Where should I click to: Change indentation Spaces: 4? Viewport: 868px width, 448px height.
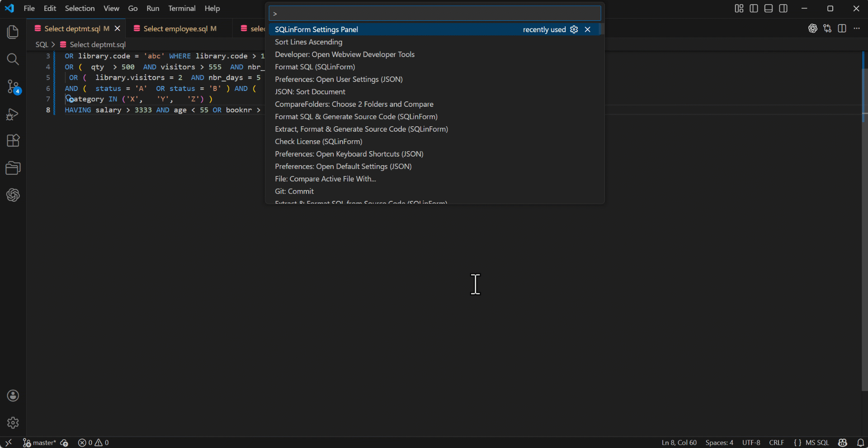coord(719,443)
